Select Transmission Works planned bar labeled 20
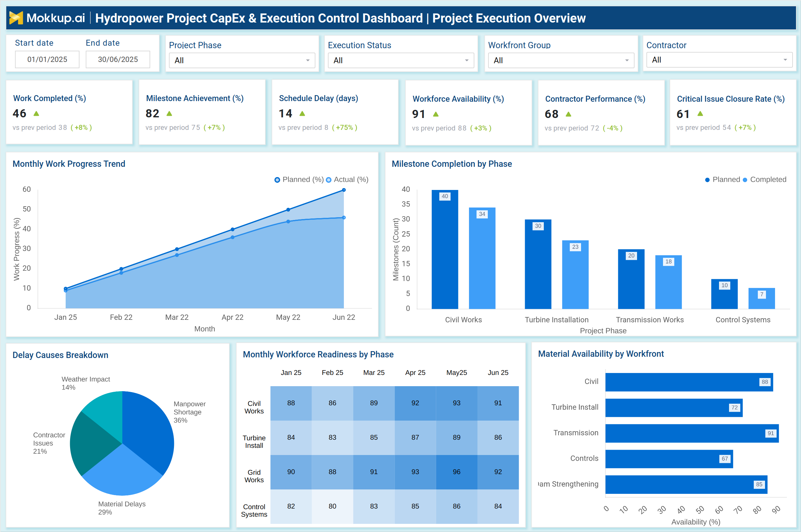Screen dimensions: 801x532 click(x=631, y=279)
